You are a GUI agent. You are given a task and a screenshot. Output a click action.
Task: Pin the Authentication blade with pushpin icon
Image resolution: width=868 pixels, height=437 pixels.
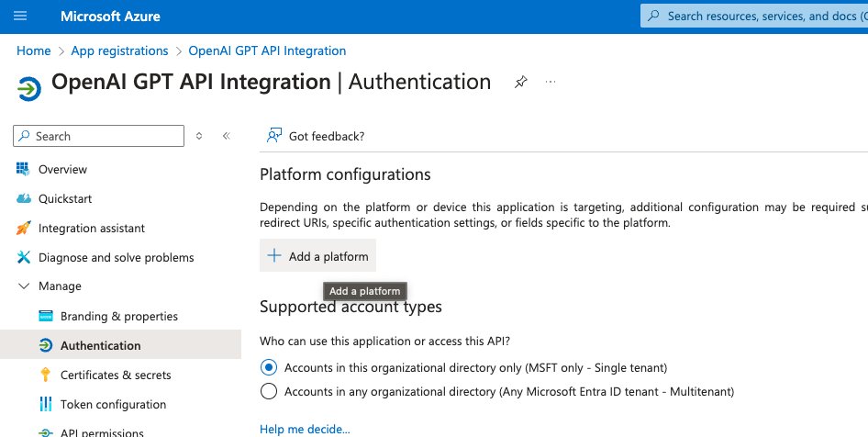520,82
